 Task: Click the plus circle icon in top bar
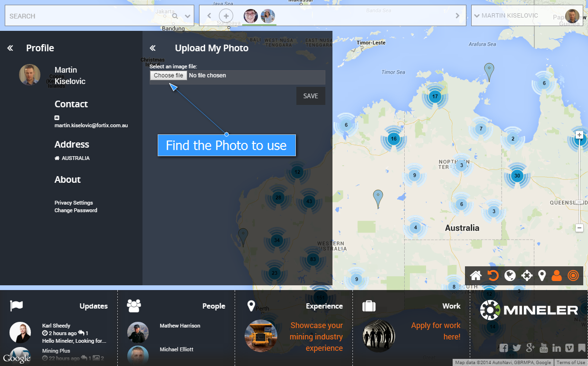[x=226, y=16]
